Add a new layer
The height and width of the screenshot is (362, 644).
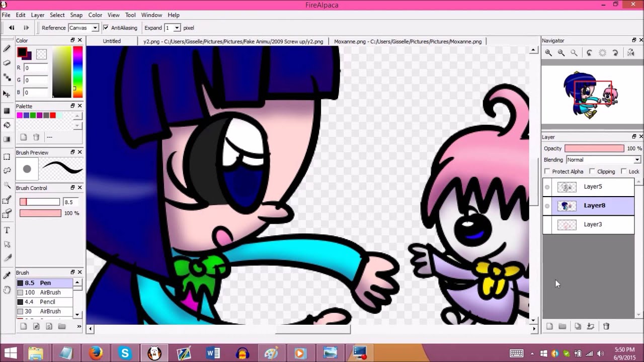[x=549, y=326]
